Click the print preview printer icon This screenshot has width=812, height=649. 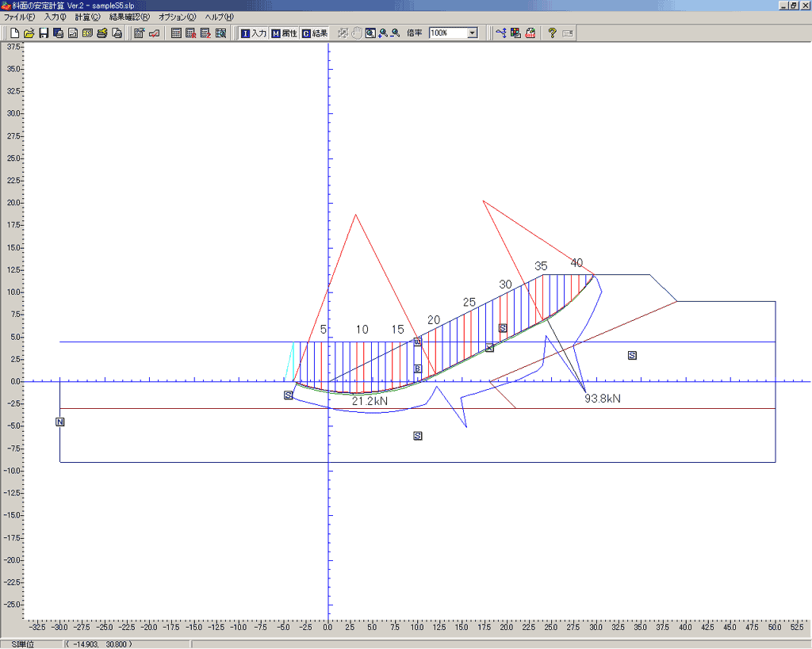117,33
